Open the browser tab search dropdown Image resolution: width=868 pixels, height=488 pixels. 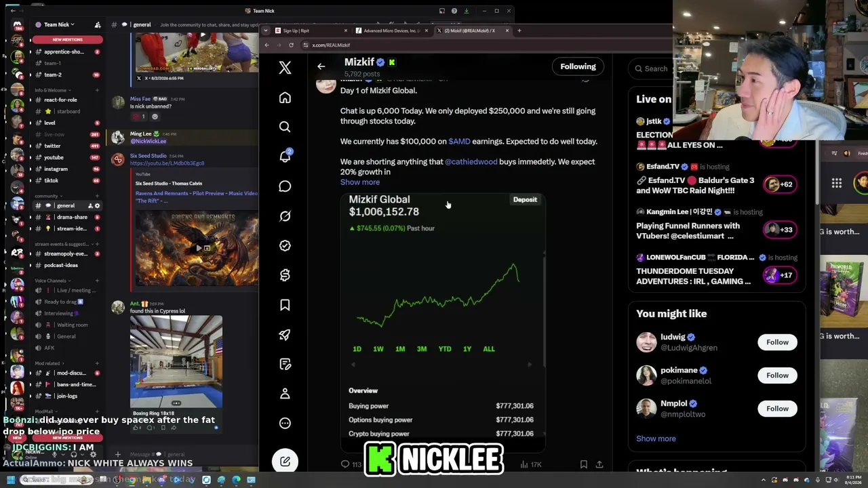tap(264, 30)
